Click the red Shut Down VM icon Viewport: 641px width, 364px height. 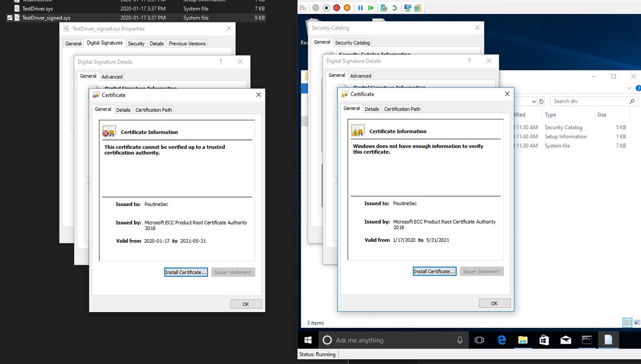pos(337,7)
